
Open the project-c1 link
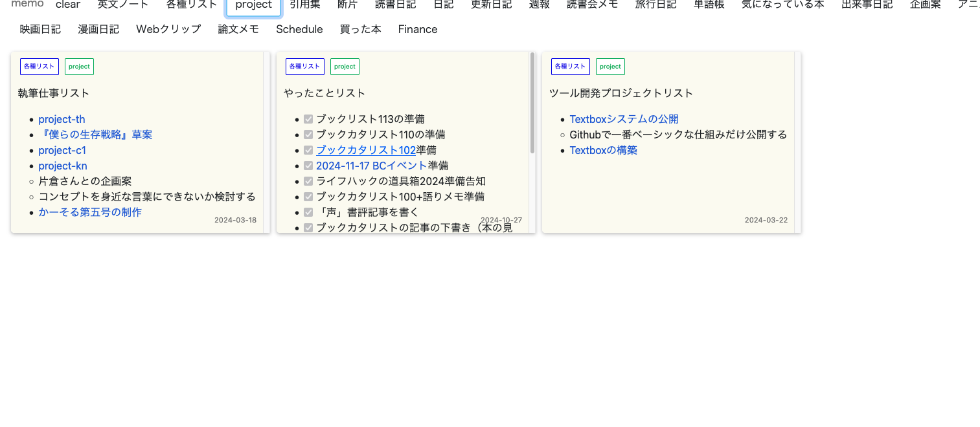coord(62,150)
